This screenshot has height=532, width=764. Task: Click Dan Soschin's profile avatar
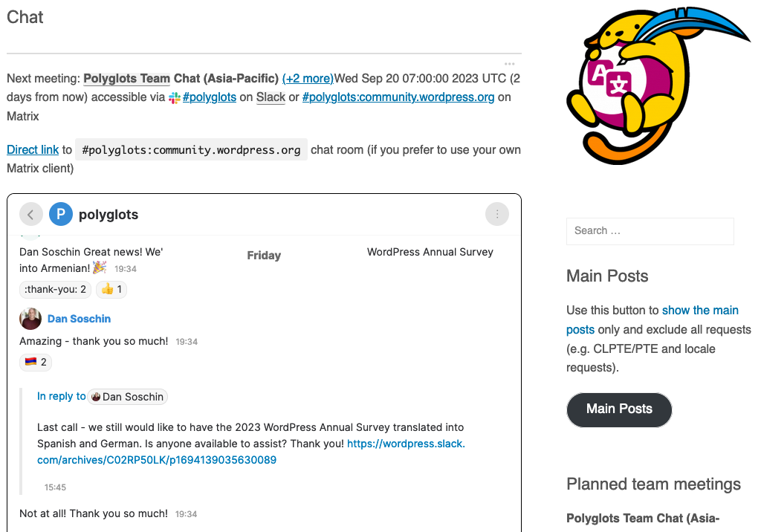[30, 318]
